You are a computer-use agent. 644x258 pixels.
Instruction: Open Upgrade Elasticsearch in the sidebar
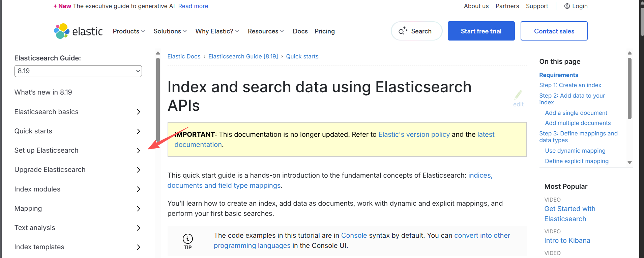pos(50,170)
